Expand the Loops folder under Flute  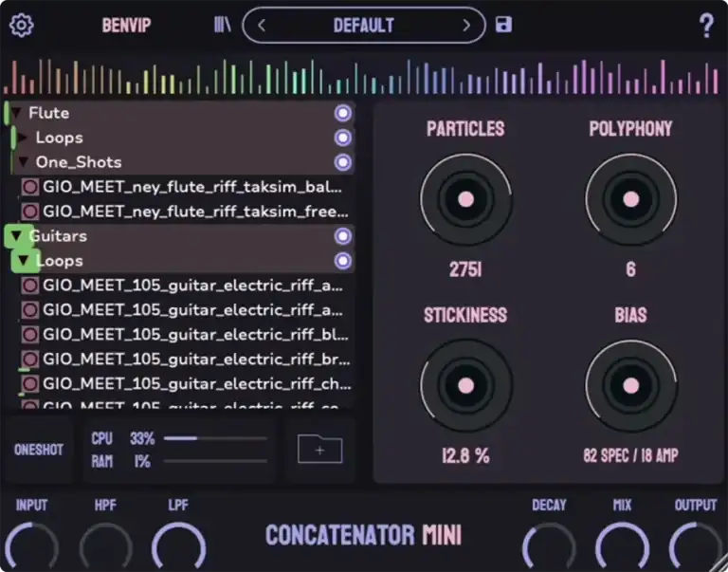tap(24, 138)
